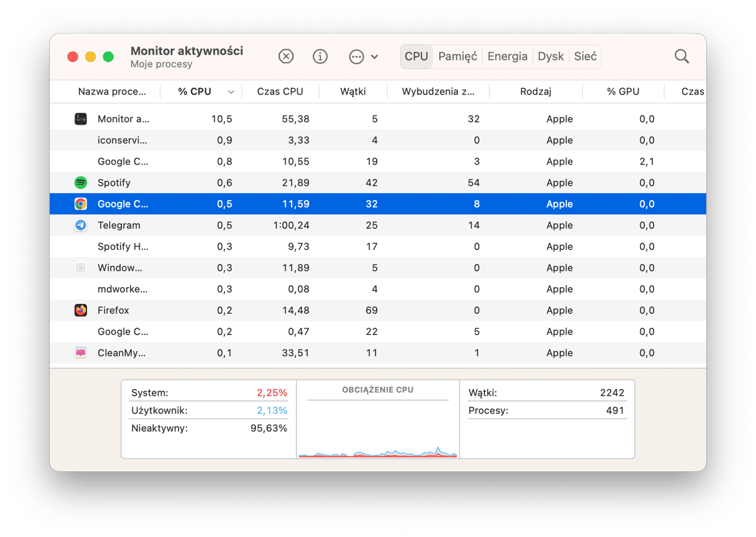This screenshot has width=756, height=537.
Task: Select the mdworke... process row
Action: 378,289
